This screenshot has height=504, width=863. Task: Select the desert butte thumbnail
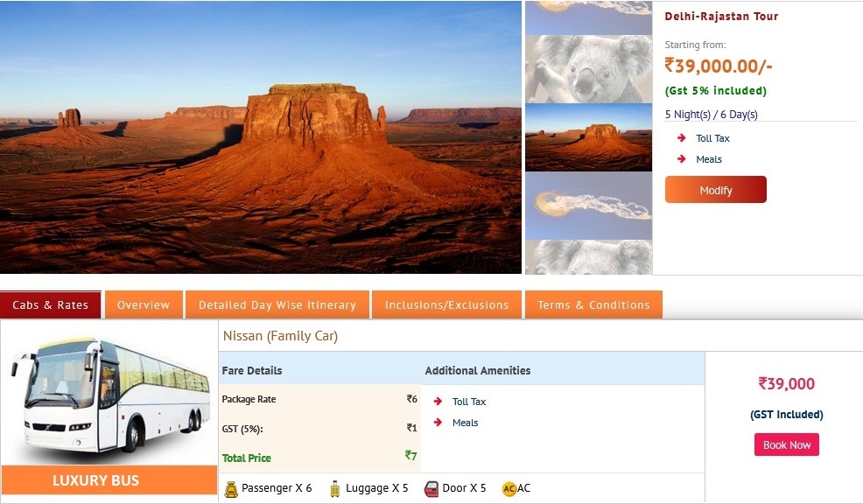(589, 137)
